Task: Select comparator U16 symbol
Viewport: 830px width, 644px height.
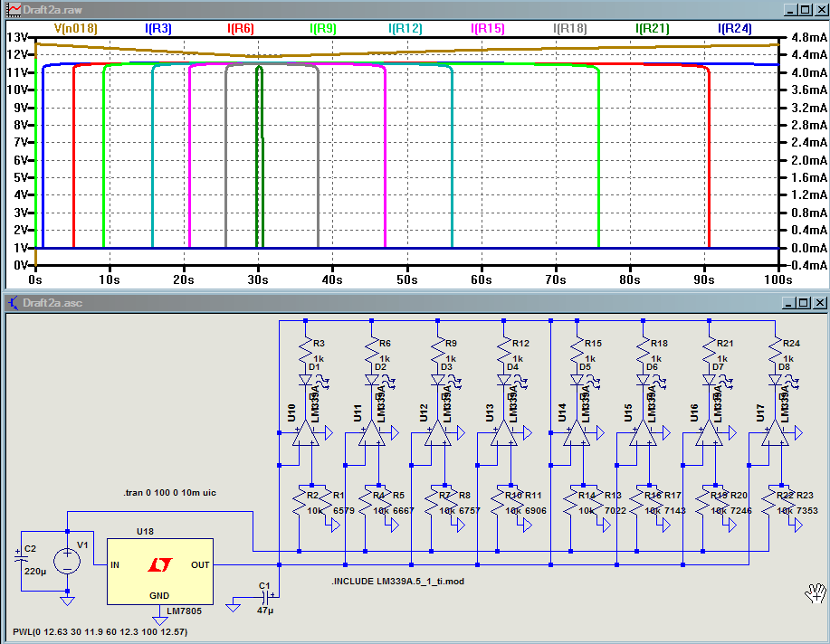Action: tap(709, 433)
